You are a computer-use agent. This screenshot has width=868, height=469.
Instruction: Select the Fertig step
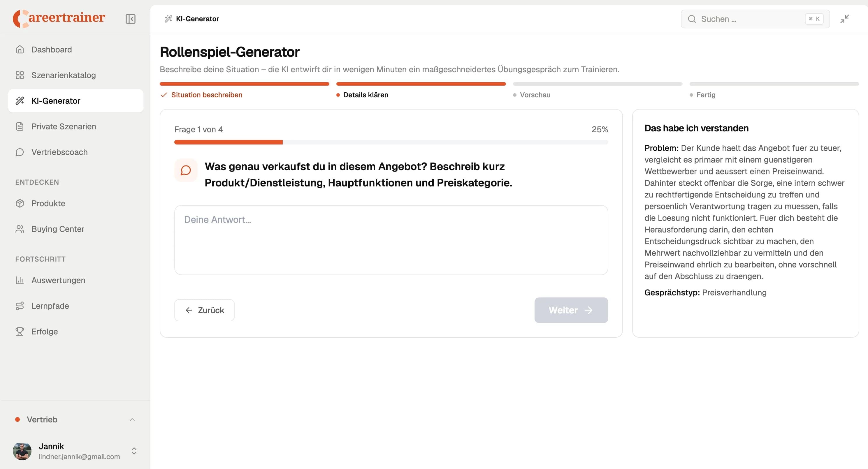(706, 95)
